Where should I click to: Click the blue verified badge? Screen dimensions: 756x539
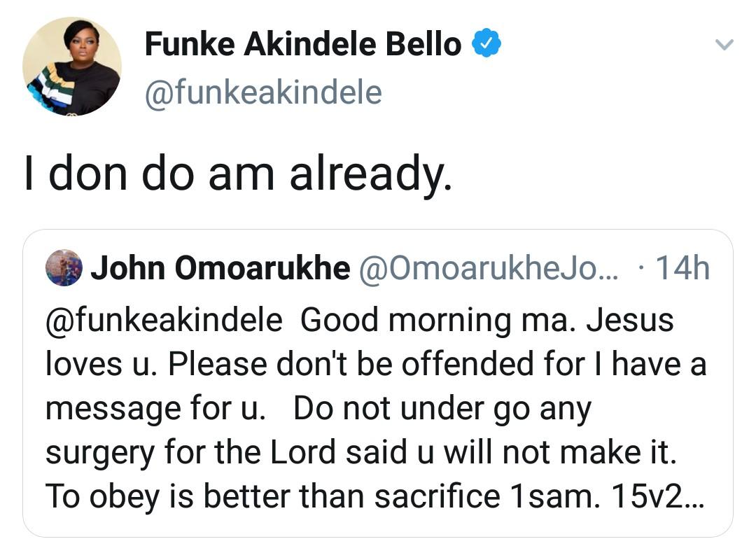pos(486,45)
